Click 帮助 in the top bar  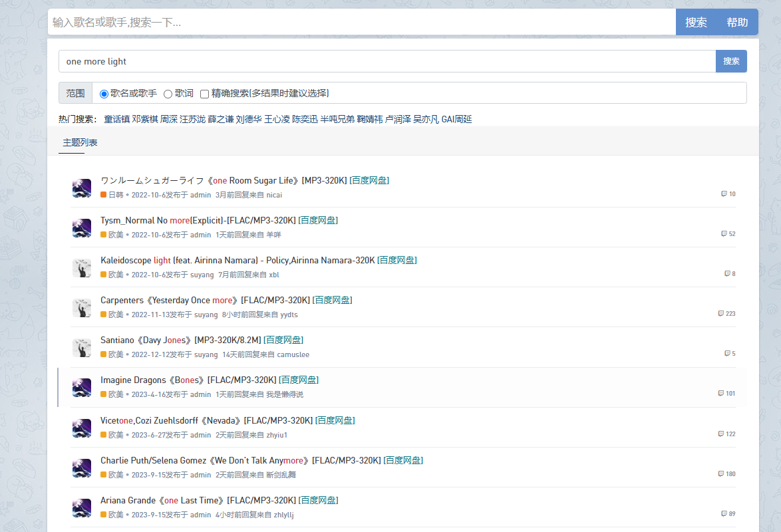tap(737, 22)
